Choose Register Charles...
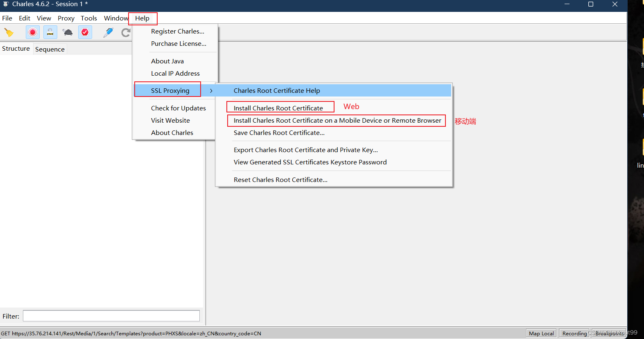This screenshot has width=644, height=339. point(178,31)
